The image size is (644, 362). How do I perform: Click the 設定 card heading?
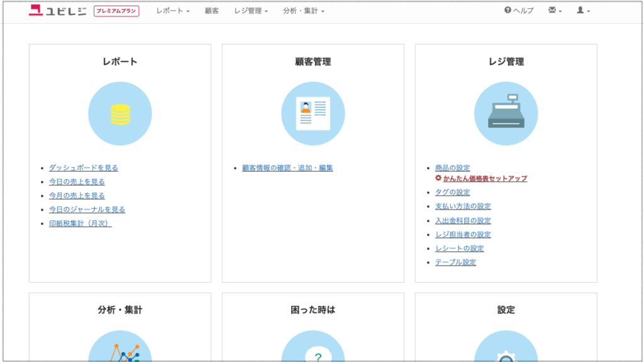pos(506,310)
